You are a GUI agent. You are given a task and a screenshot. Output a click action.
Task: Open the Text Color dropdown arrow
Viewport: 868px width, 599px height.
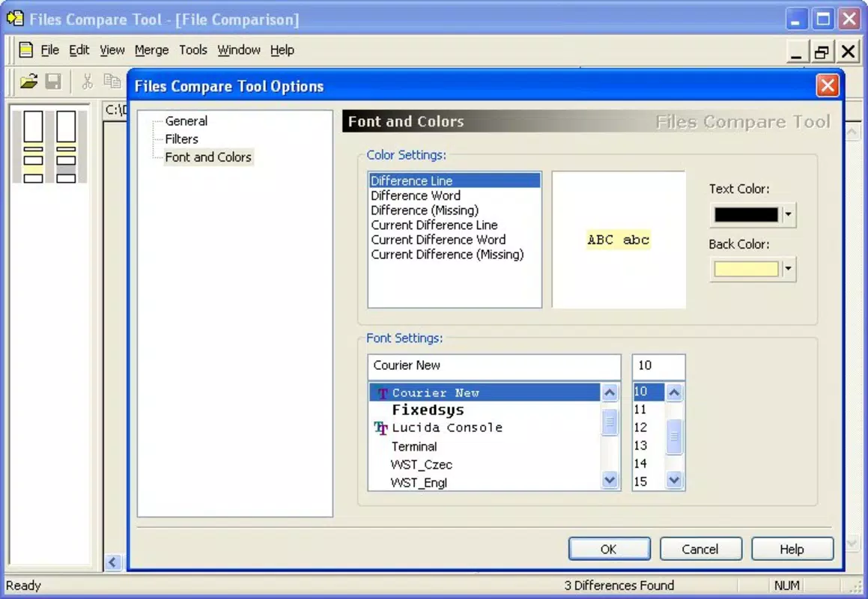789,214
